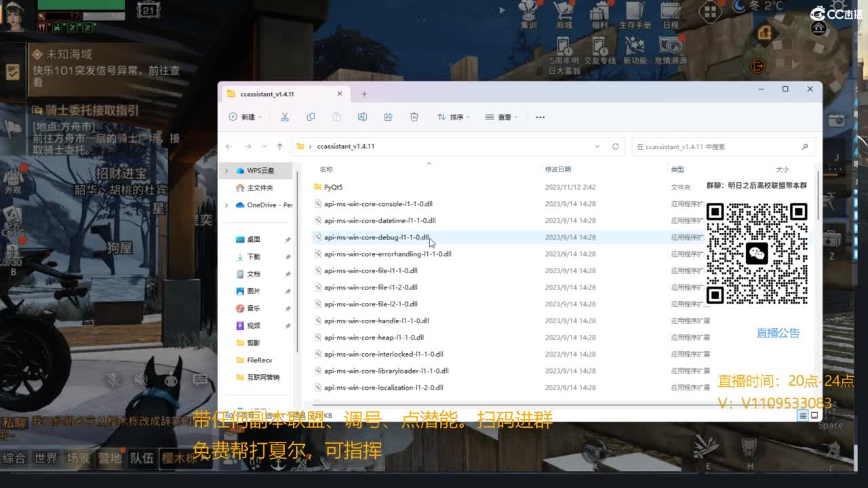Open the 生存手册 icon in game

pos(635,15)
